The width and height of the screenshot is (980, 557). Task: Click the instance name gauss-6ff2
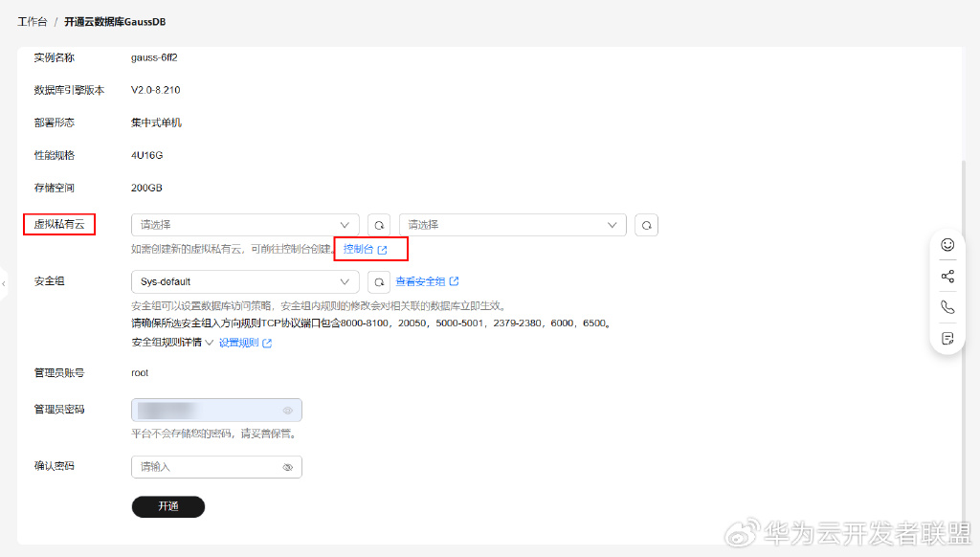coord(154,57)
